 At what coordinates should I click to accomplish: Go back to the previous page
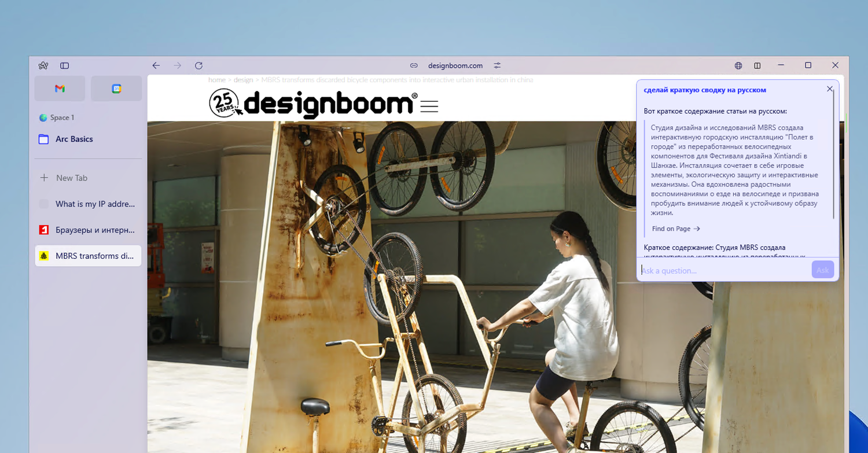tap(156, 66)
